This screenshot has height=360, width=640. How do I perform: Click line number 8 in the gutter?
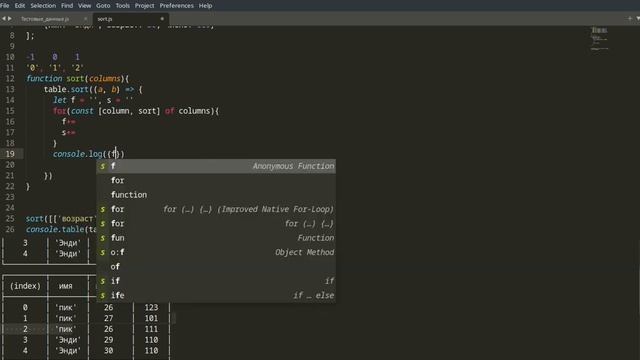(12, 36)
